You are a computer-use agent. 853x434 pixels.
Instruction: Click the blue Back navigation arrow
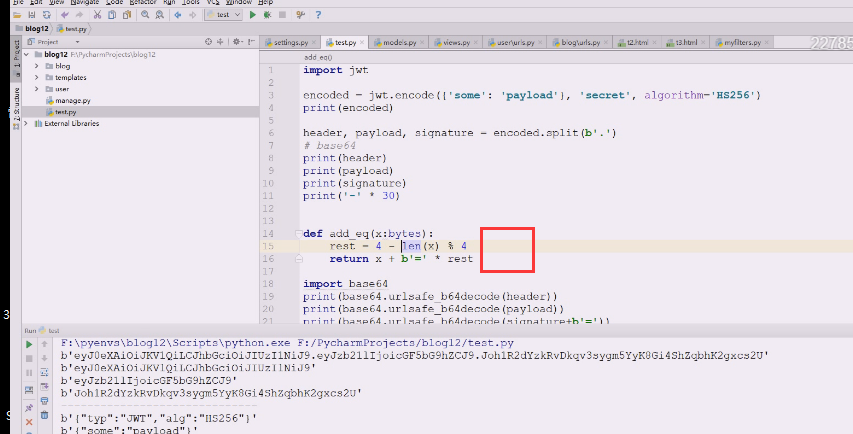click(178, 15)
